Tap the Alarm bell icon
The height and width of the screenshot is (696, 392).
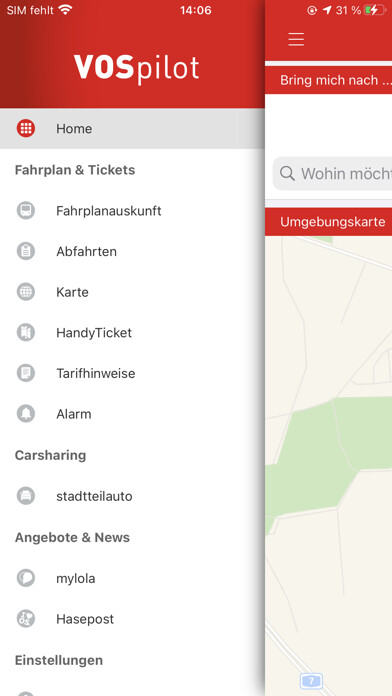click(26, 414)
